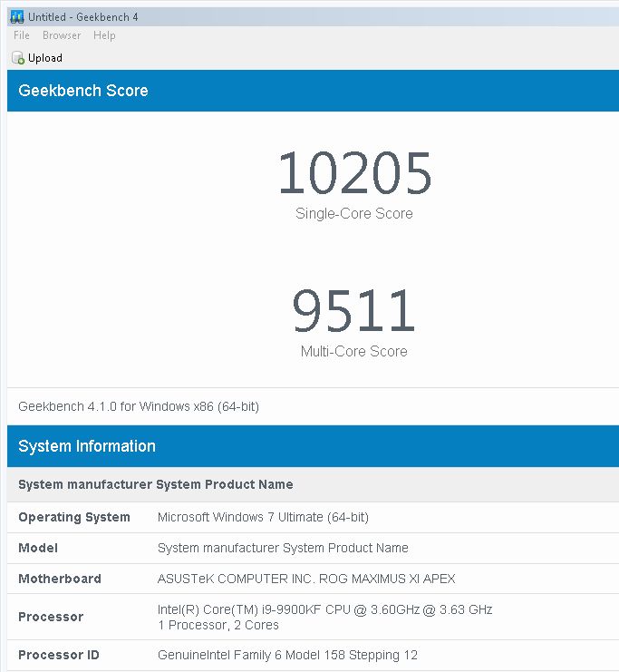Click the Processor row label
Image resolution: width=619 pixels, height=672 pixels.
tap(51, 618)
